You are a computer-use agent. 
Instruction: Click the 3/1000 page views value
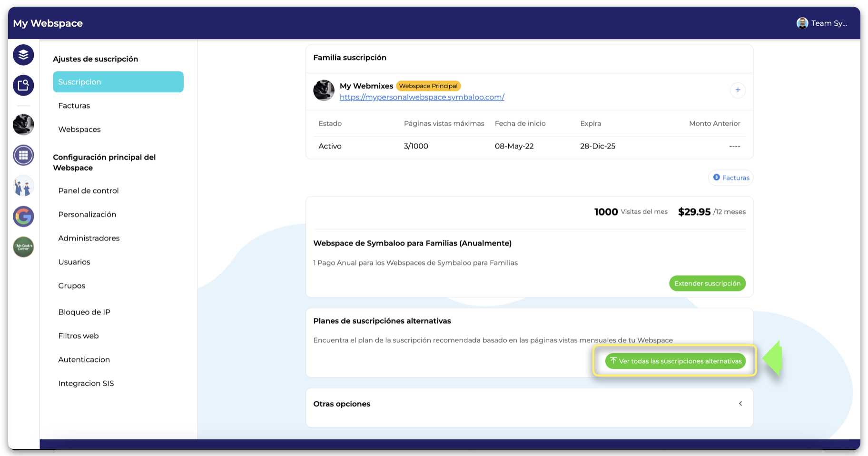click(x=416, y=146)
